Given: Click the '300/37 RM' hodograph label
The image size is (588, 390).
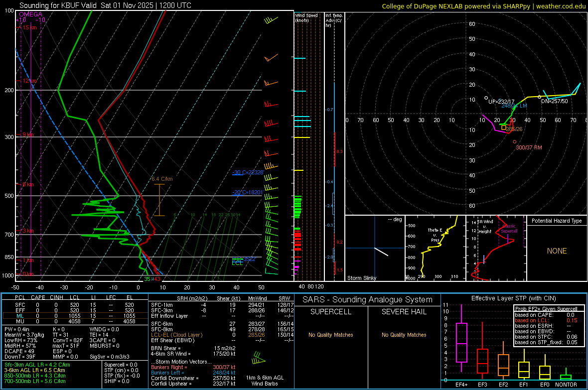Looking at the screenshot, I should 529,148.
